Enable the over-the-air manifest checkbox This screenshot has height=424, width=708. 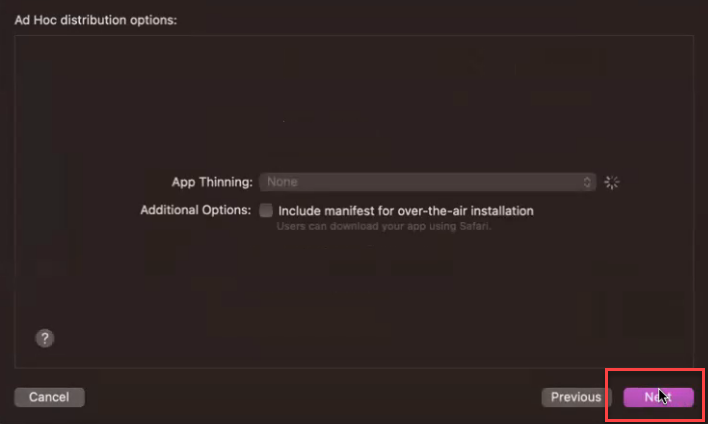[x=266, y=210]
